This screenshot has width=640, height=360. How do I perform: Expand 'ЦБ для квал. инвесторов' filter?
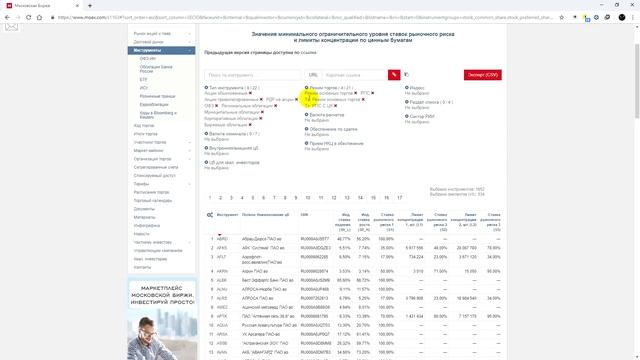(x=207, y=162)
